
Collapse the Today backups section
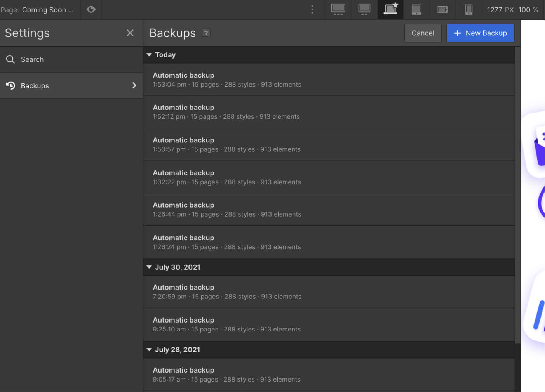click(x=149, y=55)
